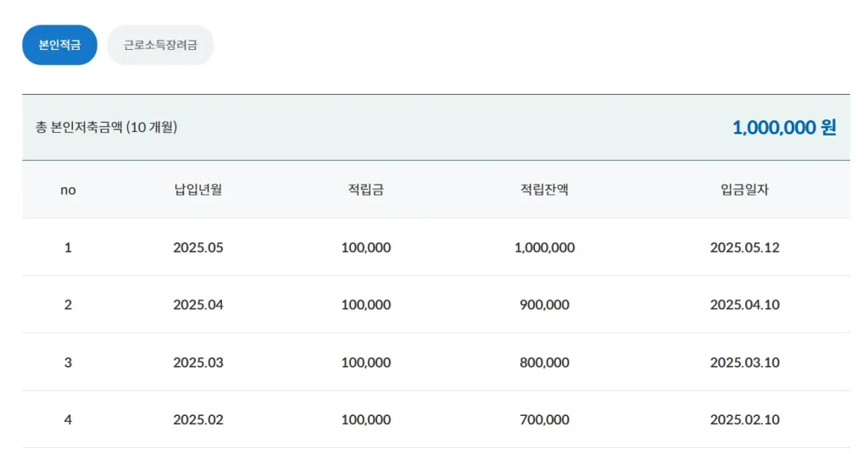Click the 납입년월 column header
Image resolution: width=868 pixels, height=454 pixels.
point(198,190)
